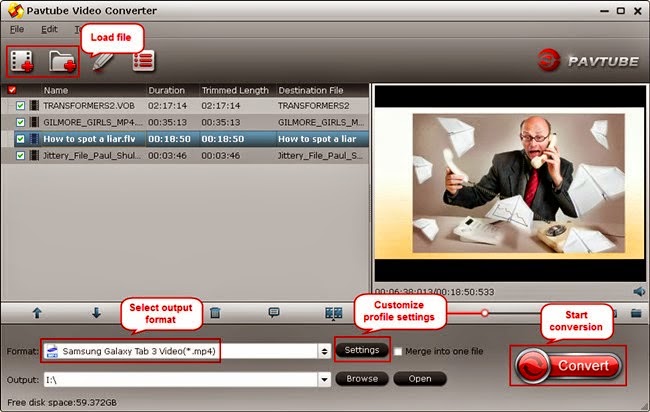Enable Merge into one file checkbox
Image resolution: width=650 pixels, height=412 pixels.
398,351
